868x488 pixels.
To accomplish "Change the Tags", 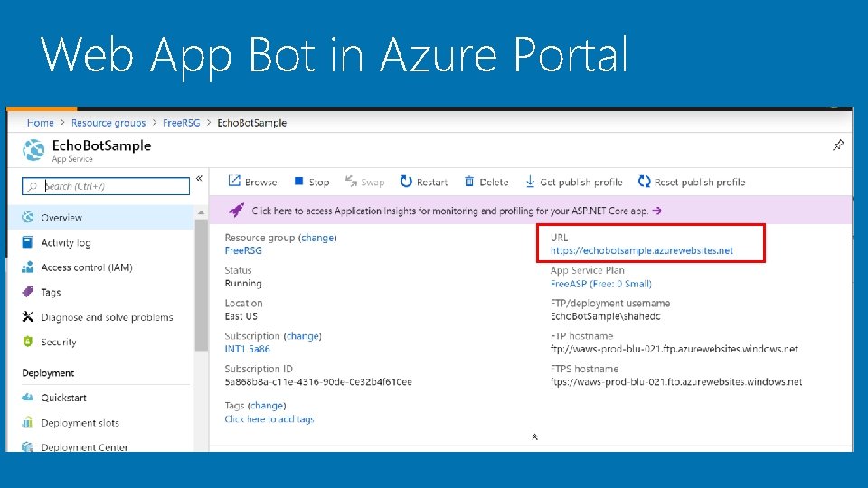I will (x=267, y=406).
